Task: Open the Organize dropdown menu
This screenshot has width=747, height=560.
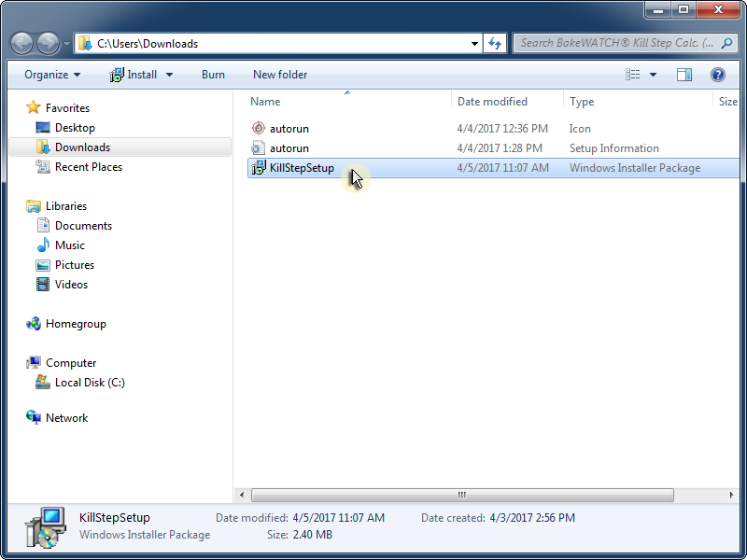Action: pyautogui.click(x=52, y=75)
